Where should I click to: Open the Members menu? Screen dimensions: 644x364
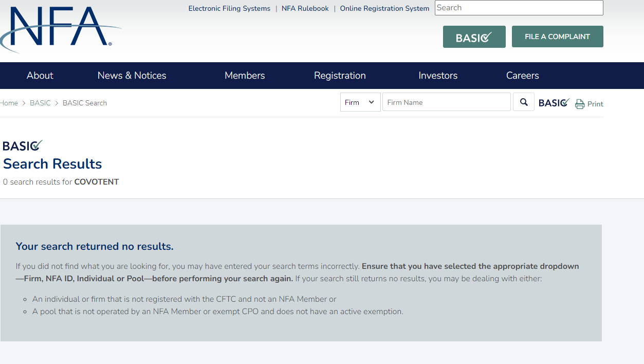click(x=245, y=76)
